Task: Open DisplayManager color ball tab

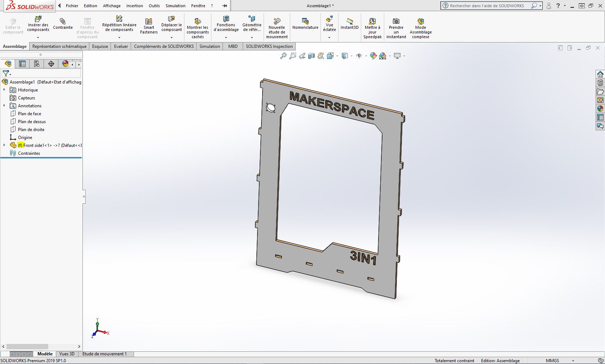Action: (x=65, y=64)
